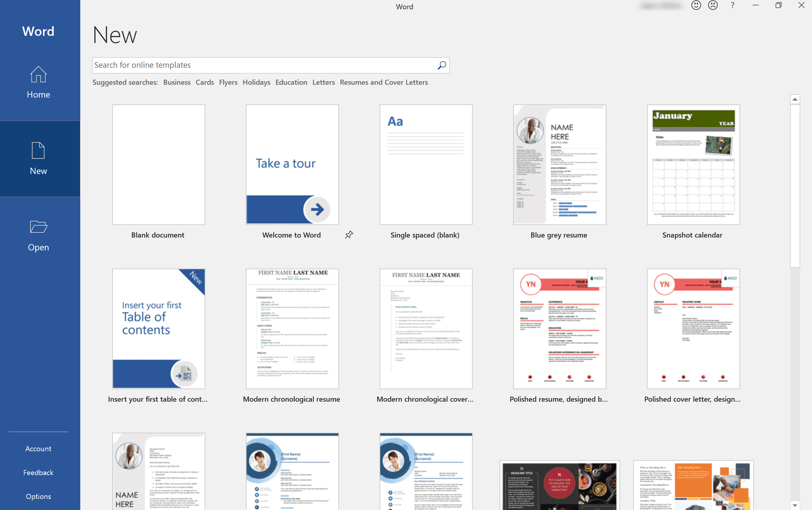Click the template search input field
The height and width of the screenshot is (510, 812).
[271, 65]
